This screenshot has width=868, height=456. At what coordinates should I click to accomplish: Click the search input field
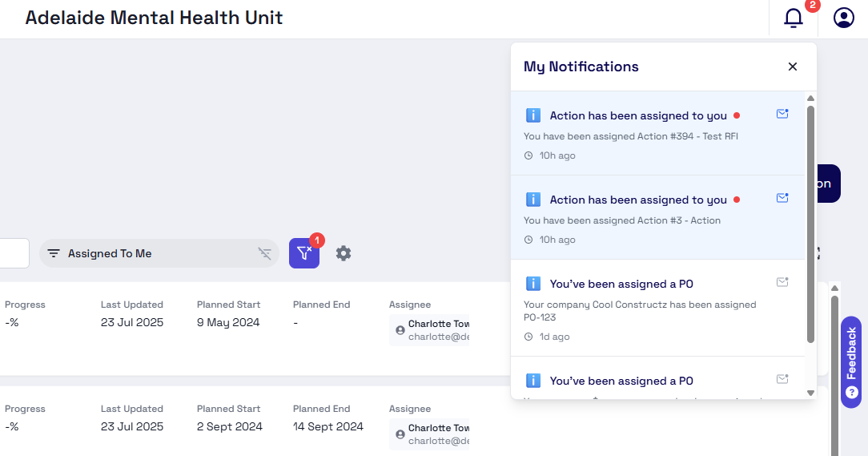point(14,253)
